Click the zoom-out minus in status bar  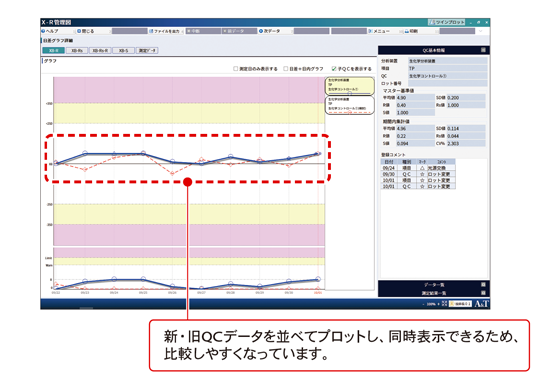(x=423, y=304)
